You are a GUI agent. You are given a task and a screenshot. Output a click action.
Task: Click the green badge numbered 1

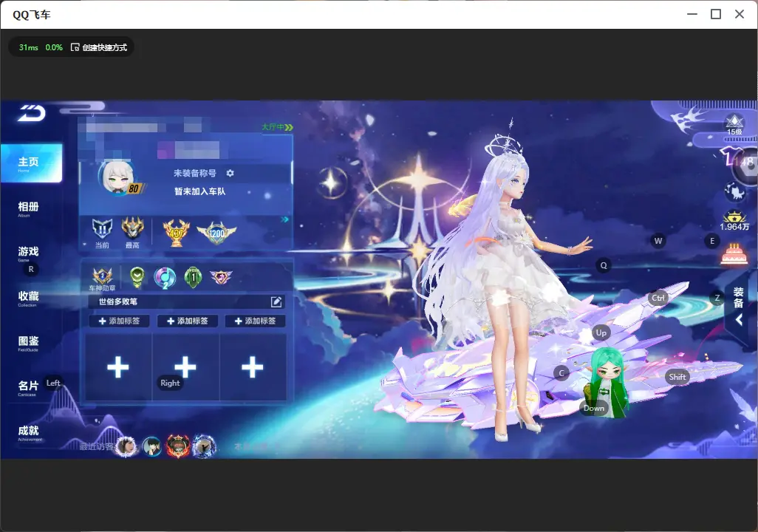(193, 278)
